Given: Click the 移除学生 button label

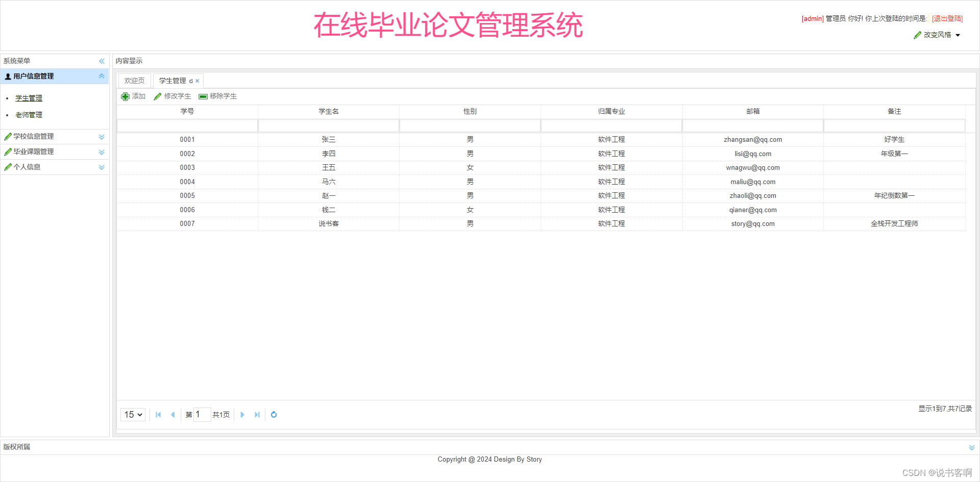Looking at the screenshot, I should point(224,96).
